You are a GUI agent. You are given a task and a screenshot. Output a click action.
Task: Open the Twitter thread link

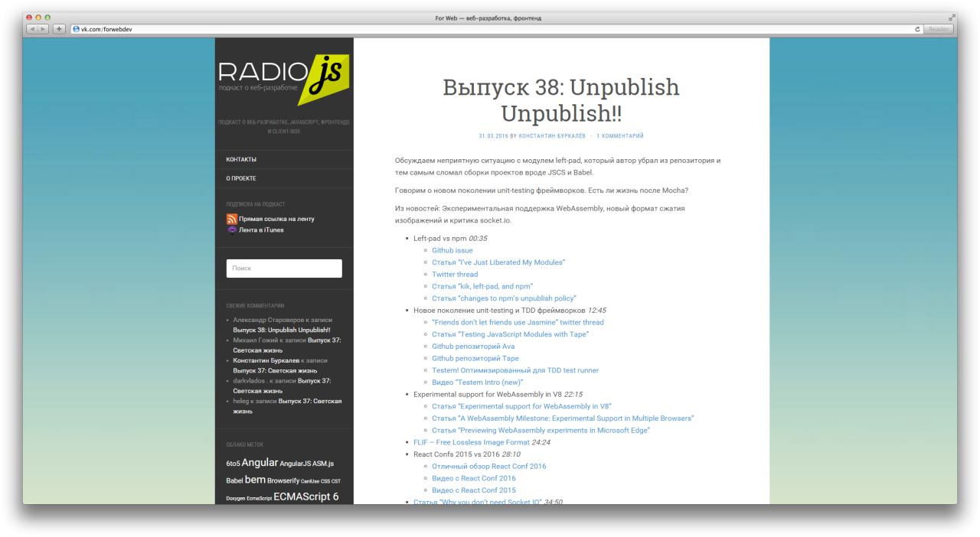(x=455, y=274)
